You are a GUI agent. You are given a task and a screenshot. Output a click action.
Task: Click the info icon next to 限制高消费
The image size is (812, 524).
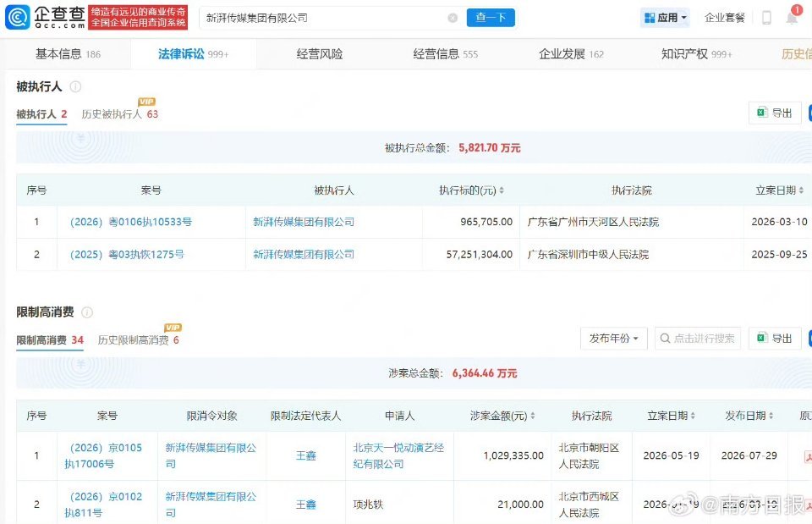[87, 312]
